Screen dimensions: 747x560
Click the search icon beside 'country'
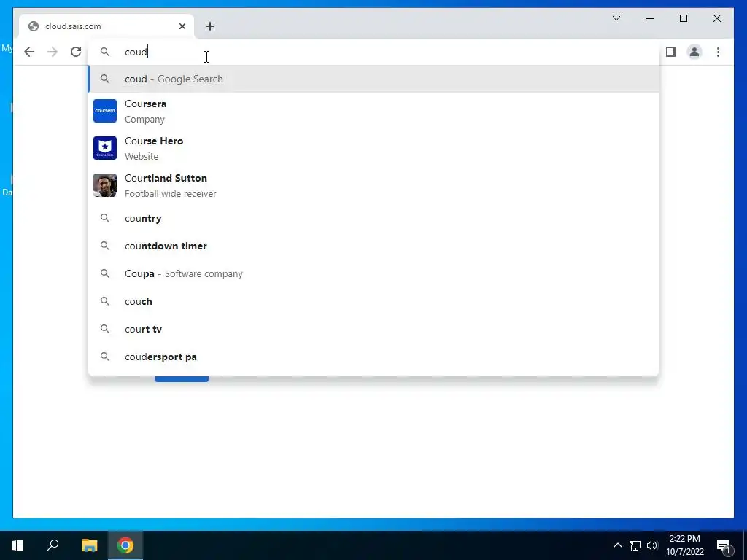pyautogui.click(x=105, y=218)
